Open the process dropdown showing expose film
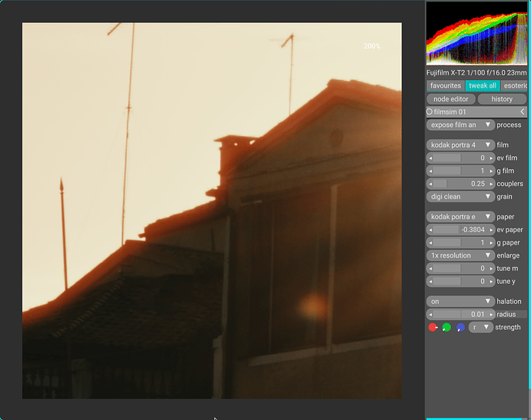Screen dimensions: 531x420 tap(460, 125)
